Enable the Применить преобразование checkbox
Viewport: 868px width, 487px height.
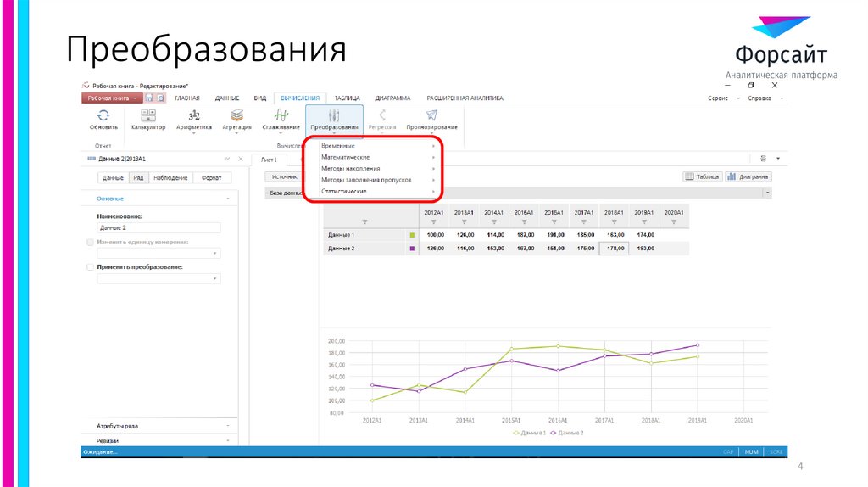click(x=92, y=266)
